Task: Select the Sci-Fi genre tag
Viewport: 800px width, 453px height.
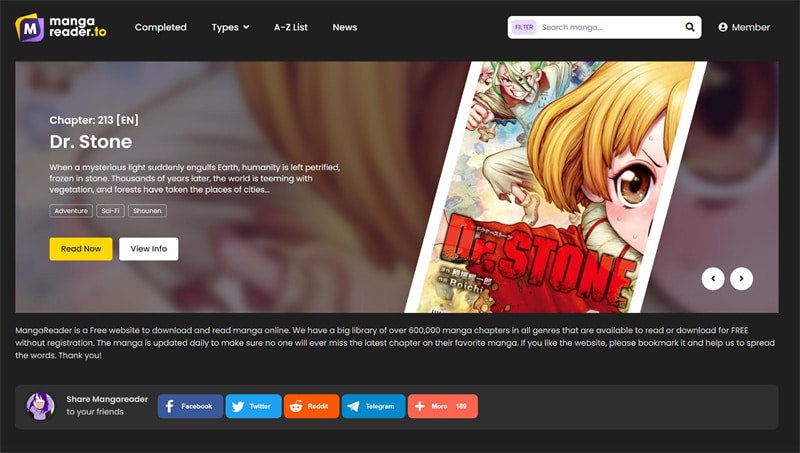Action: click(x=110, y=211)
